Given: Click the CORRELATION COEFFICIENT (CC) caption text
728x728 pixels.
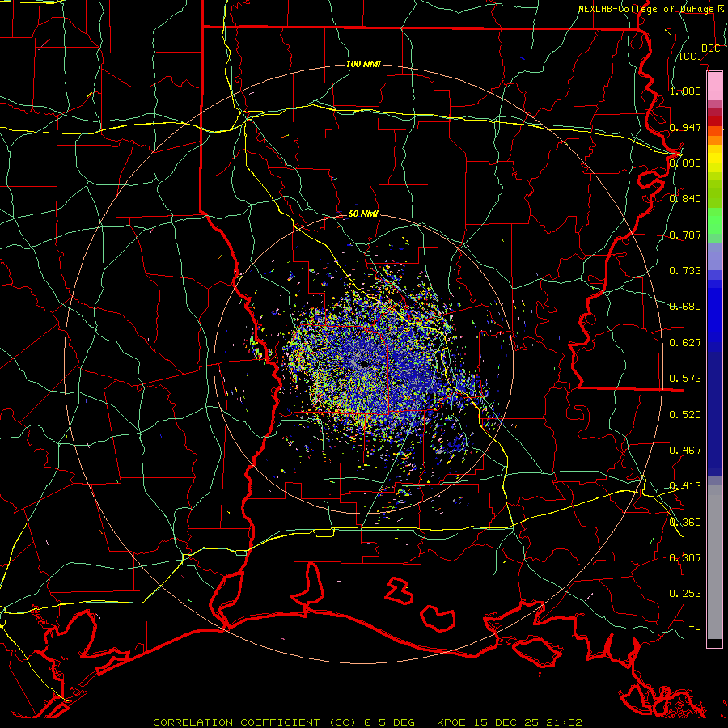Looking at the screenshot, I should click(255, 722).
